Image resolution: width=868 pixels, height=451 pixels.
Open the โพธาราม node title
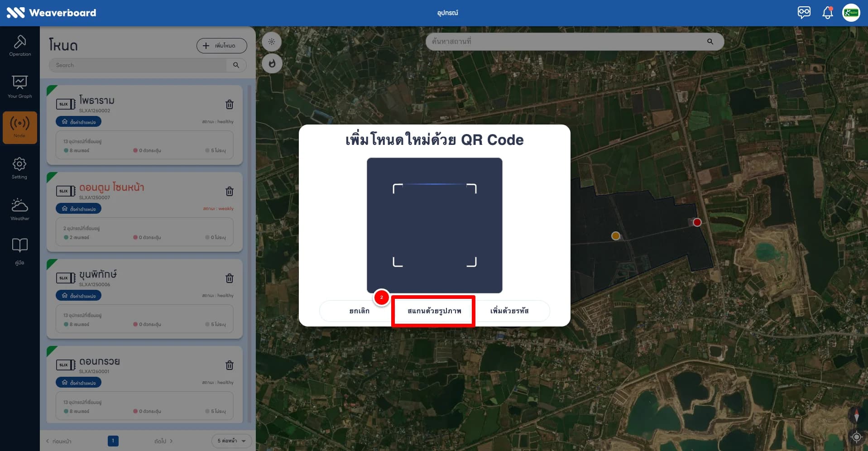point(97,100)
